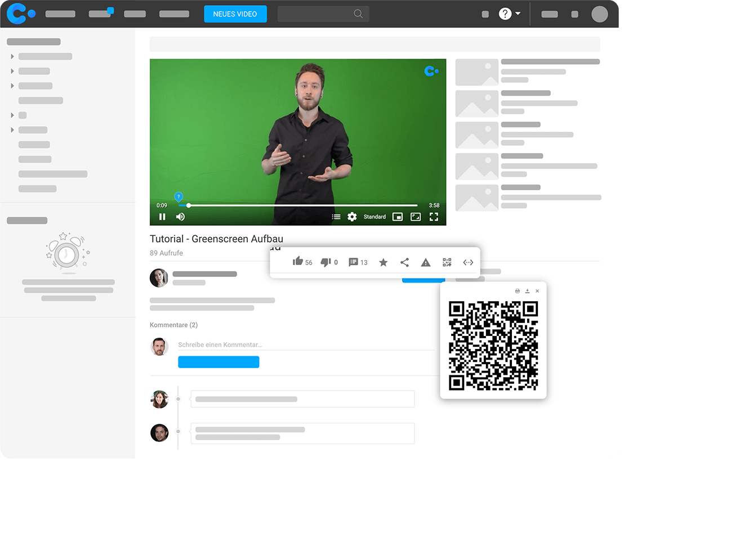Open the Standard quality selector
The width and height of the screenshot is (740, 560).
[x=375, y=217]
